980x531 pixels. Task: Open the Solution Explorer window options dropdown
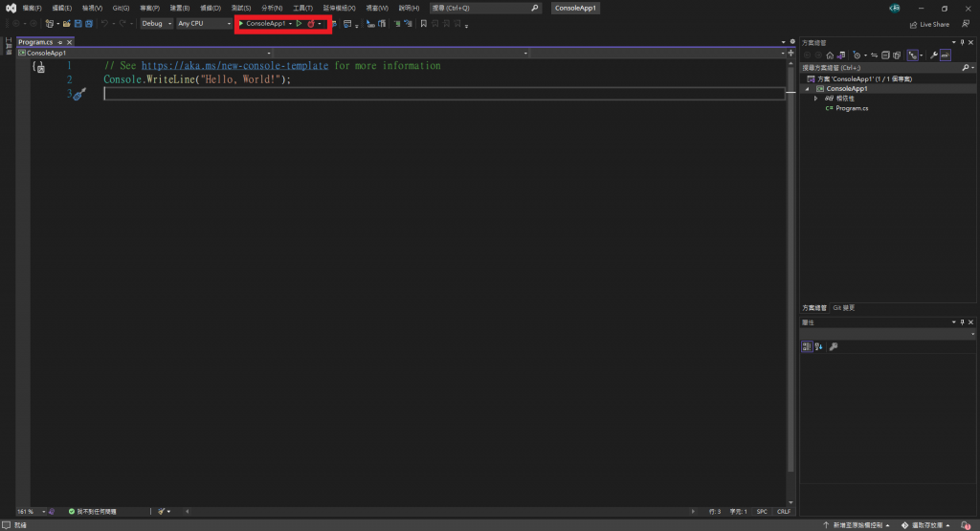coord(954,42)
